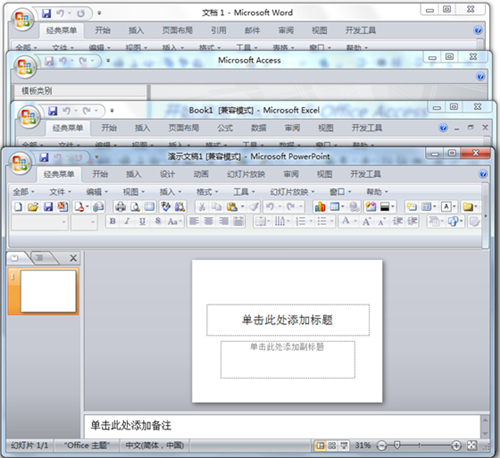Align text left
The height and width of the screenshot is (458, 500).
click(x=194, y=221)
